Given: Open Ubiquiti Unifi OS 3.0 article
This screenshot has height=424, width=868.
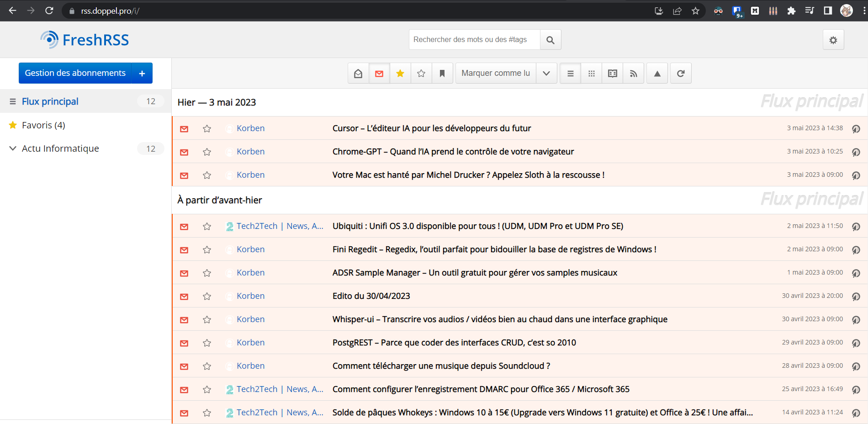Looking at the screenshot, I should [x=478, y=226].
